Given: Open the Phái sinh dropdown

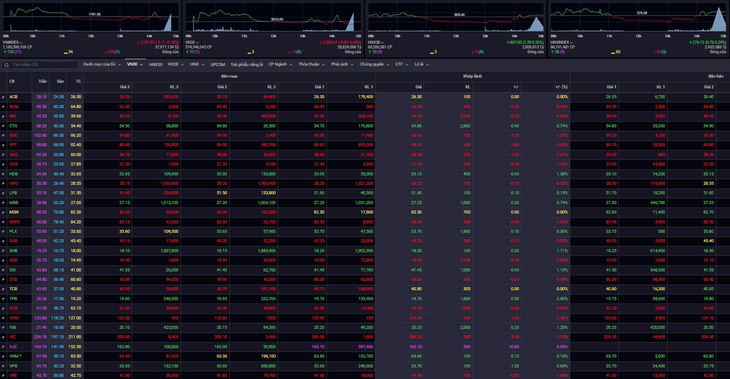Looking at the screenshot, I should (x=342, y=64).
